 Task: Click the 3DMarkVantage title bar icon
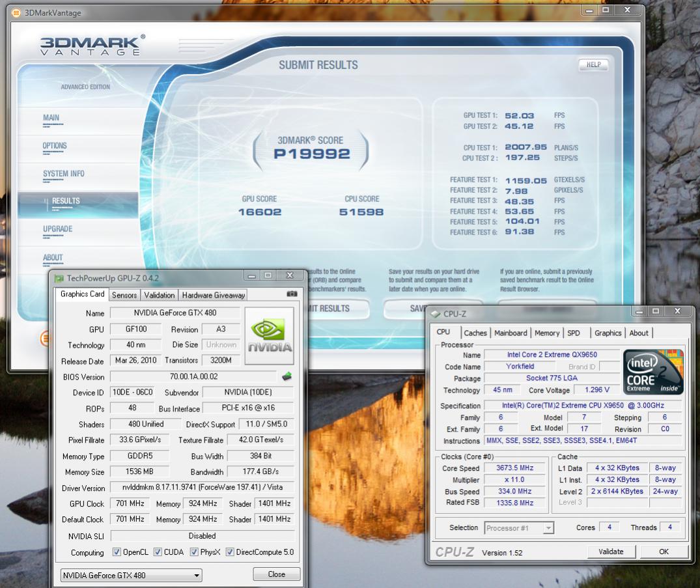click(x=16, y=13)
